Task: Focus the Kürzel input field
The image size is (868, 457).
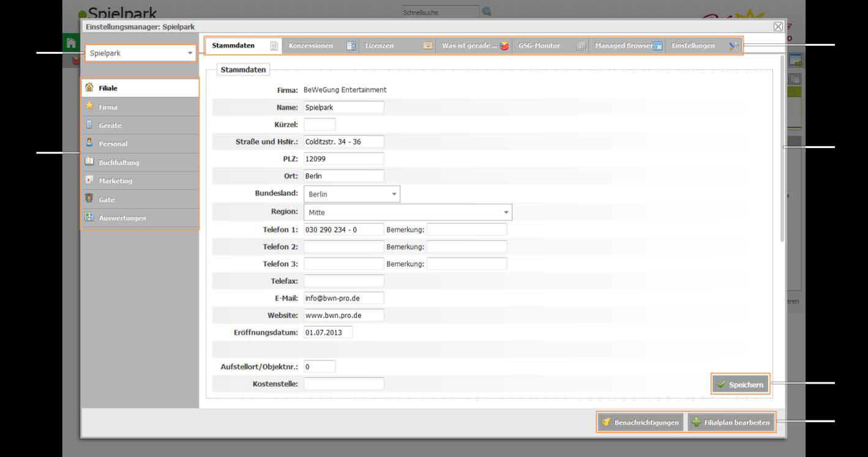Action: pyautogui.click(x=320, y=124)
